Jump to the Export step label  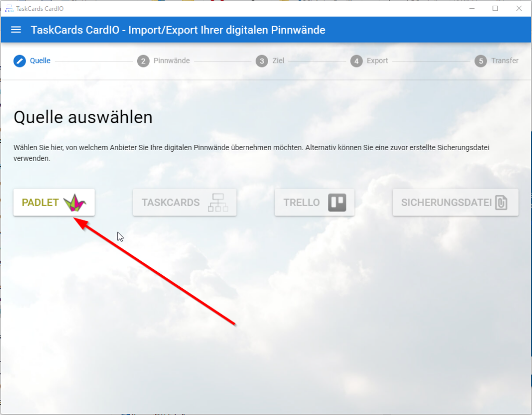tap(377, 61)
